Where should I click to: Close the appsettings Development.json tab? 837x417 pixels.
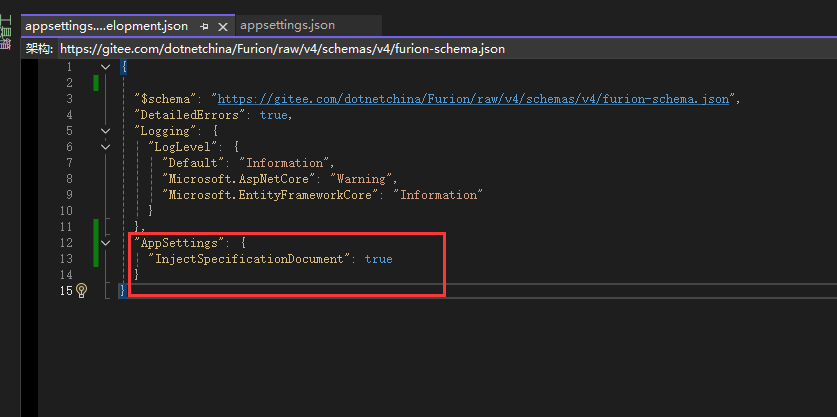pos(222,25)
